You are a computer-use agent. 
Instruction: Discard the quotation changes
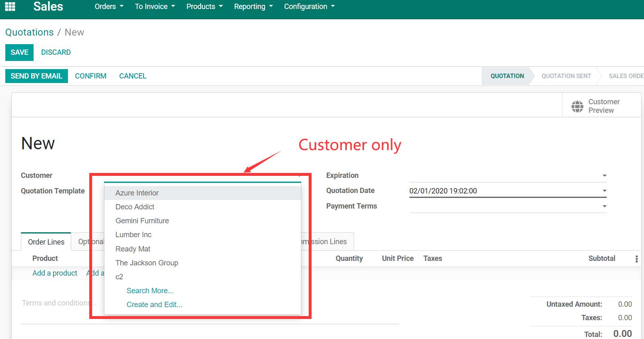click(x=56, y=52)
